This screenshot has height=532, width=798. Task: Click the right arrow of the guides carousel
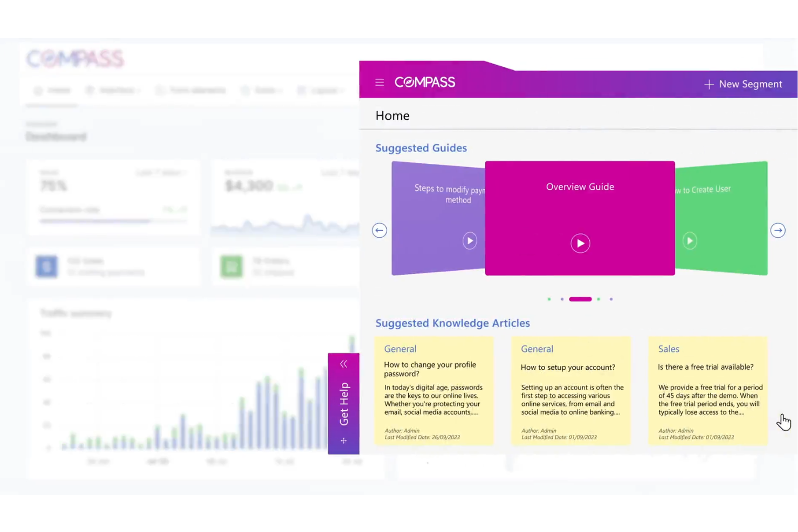(778, 230)
